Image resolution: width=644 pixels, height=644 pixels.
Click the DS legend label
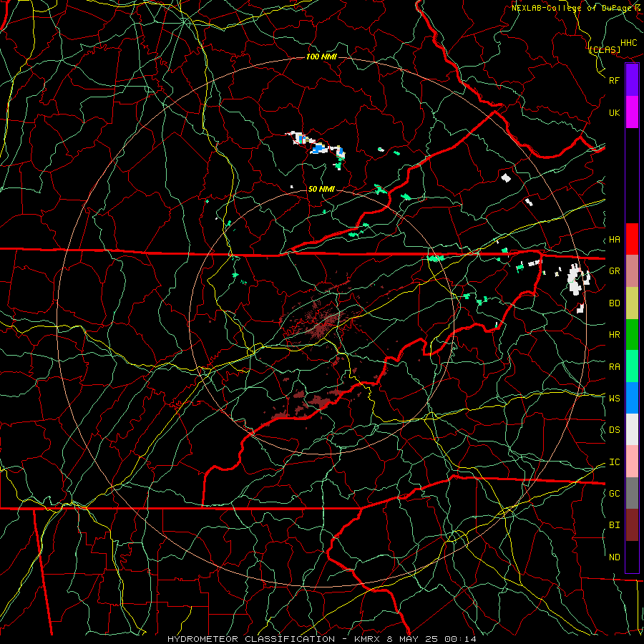click(615, 430)
